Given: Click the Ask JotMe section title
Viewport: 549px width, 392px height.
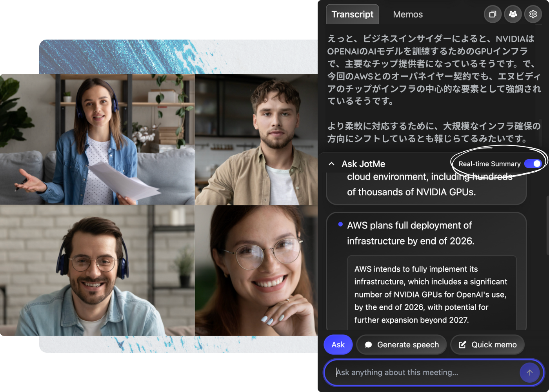Looking at the screenshot, I should 363,164.
